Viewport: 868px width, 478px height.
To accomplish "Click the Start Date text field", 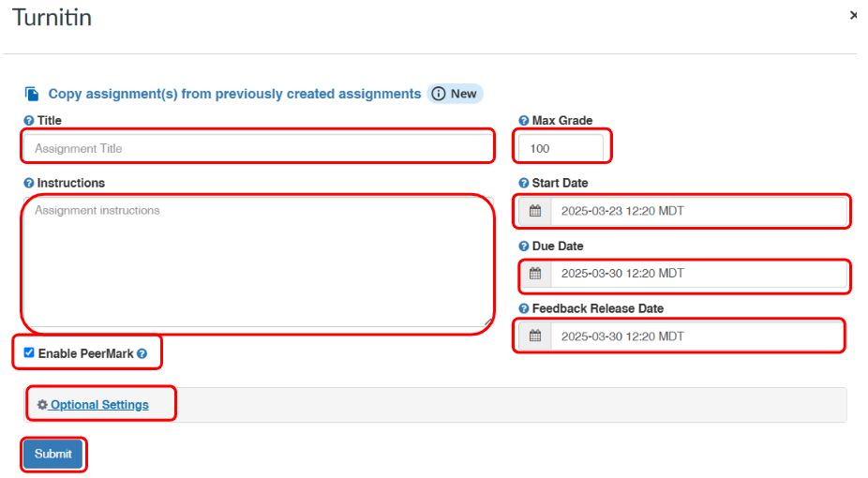I will [698, 211].
